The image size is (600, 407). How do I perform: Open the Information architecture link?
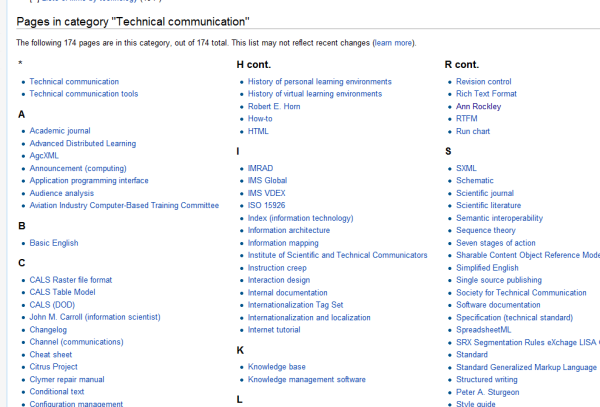[289, 230]
